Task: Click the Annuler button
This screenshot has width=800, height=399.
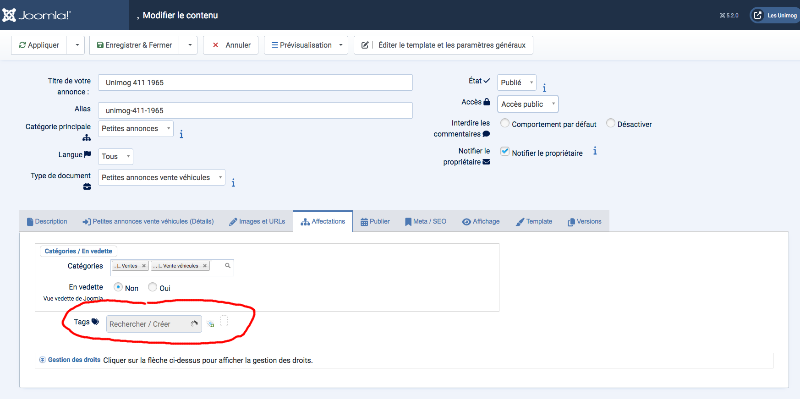Action: (231, 45)
